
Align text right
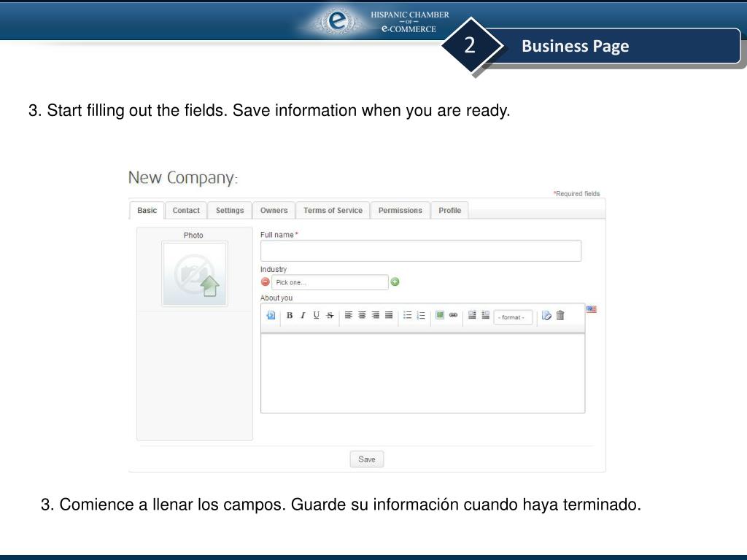pos(376,315)
